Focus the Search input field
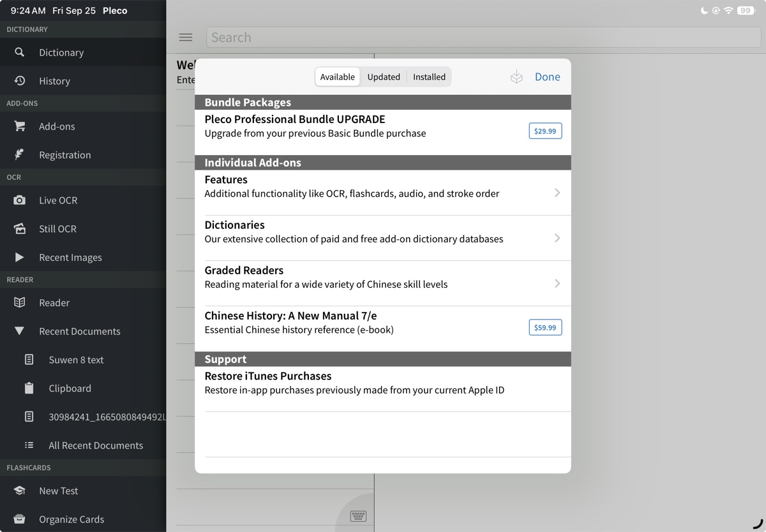766x532 pixels. tap(484, 37)
